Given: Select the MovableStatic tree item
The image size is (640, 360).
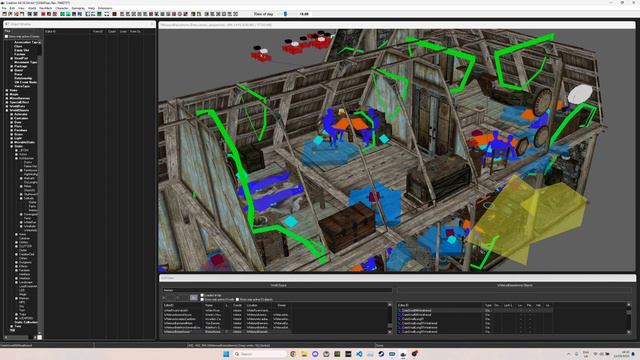Looking at the screenshot, I should pos(24,142).
